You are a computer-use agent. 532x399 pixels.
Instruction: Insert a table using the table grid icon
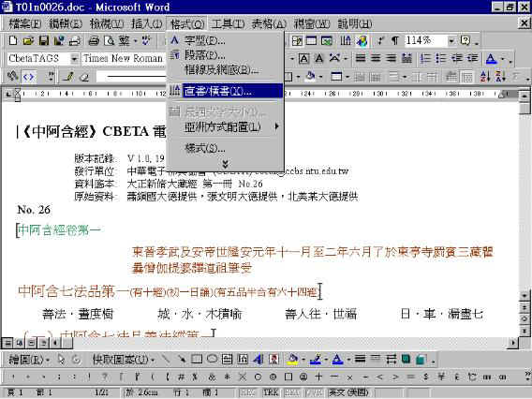(x=311, y=41)
